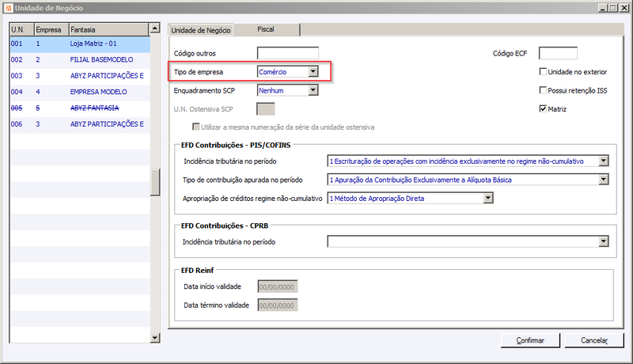Sort list by Empresa column header
The image size is (633, 364).
(x=51, y=29)
